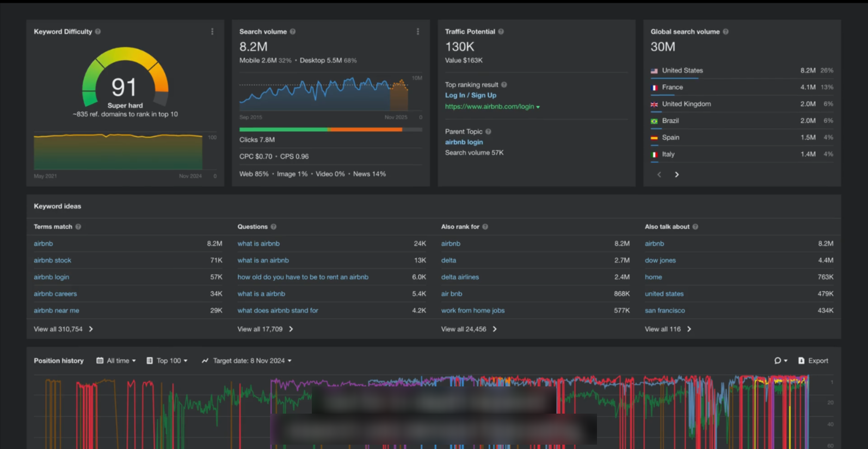This screenshot has height=449, width=868.
Task: Click View all 310,754 terms match
Action: (64, 329)
